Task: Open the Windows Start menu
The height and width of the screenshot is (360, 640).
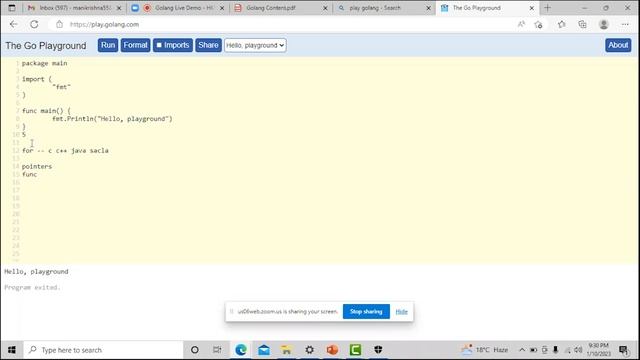Action: pos(11,350)
